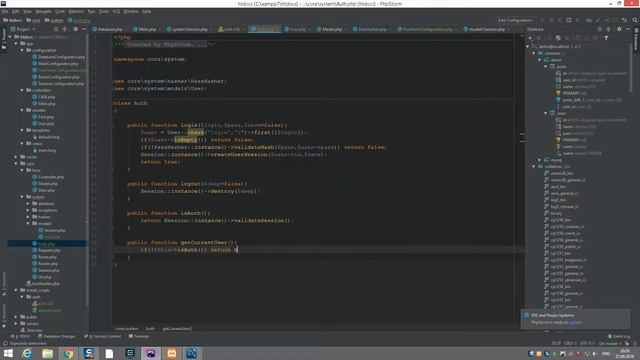Expand the cache folder
This screenshot has height=360, width=640.
click(16, 157)
